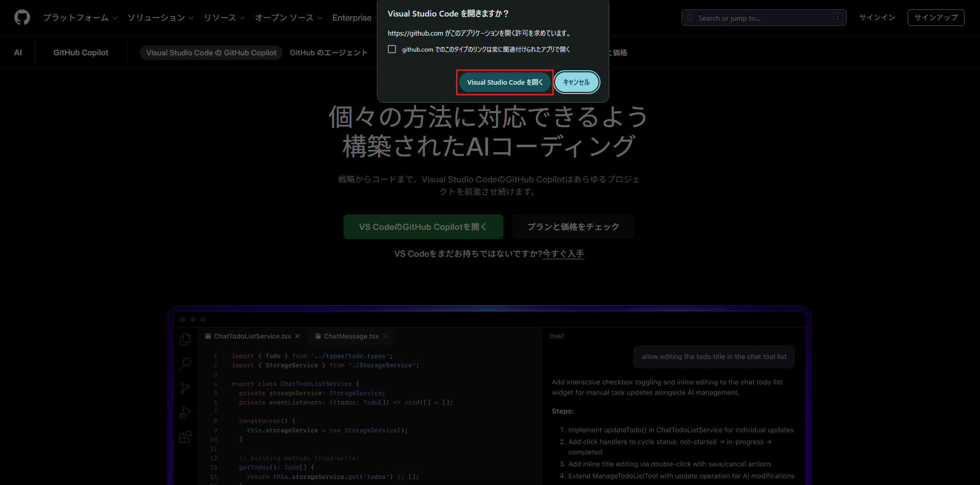Click the Search or jump to field
This screenshot has width=980, height=485.
tap(763, 18)
